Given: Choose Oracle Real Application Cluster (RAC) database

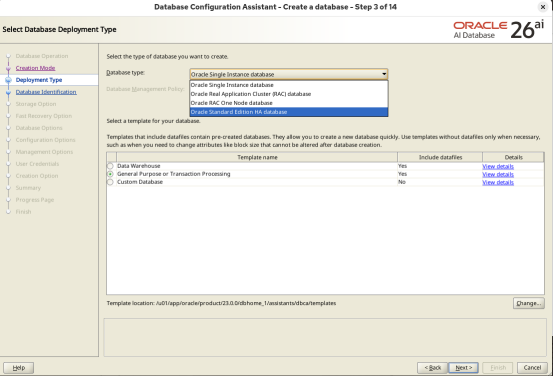Looking at the screenshot, I should click(289, 94).
